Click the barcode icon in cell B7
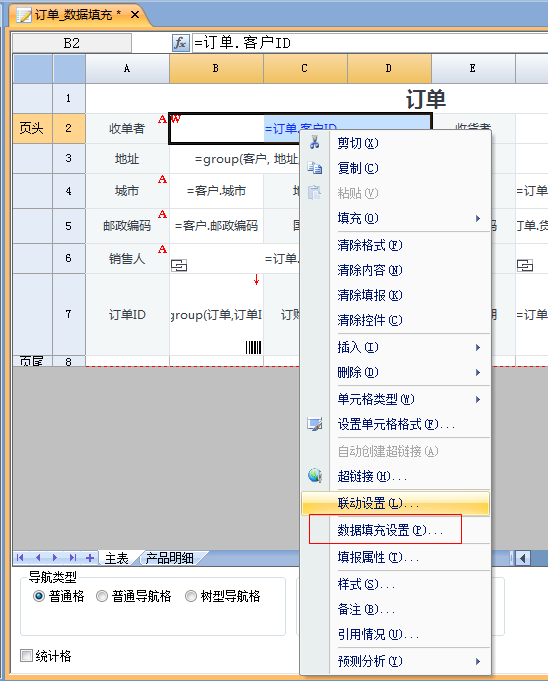Screen dimensions: 548x681 254,347
